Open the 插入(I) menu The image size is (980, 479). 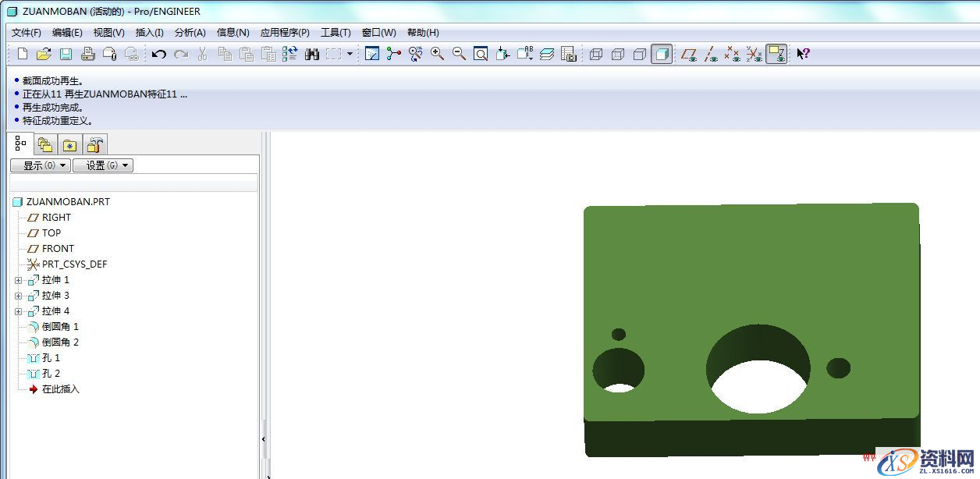click(x=149, y=33)
